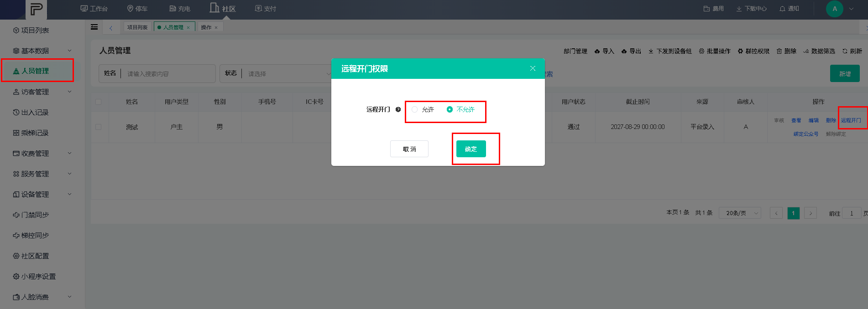Click the 删除 toolbar button

pyautogui.click(x=786, y=51)
